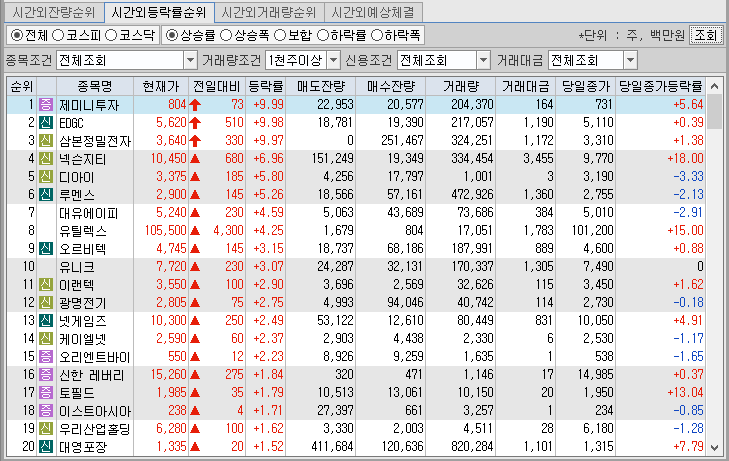
Task: Select the 전체 market radio button
Action: (17, 35)
